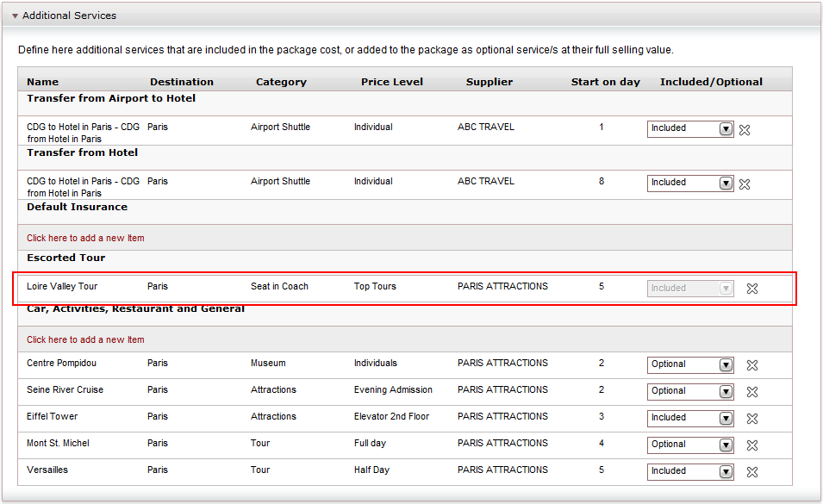The image size is (823, 504).
Task: Select the Loire Valley Tour row name
Action: click(62, 286)
